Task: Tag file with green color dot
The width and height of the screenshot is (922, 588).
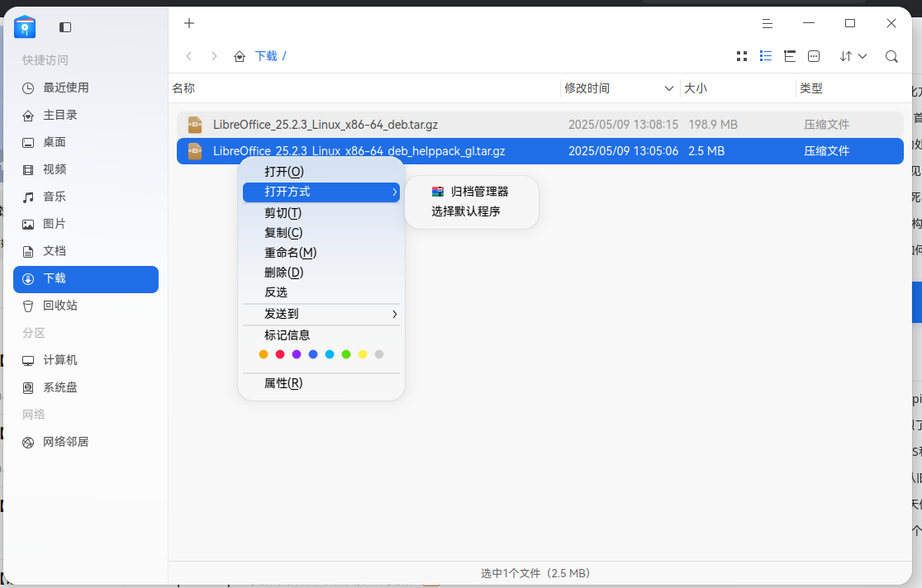Action: [345, 354]
